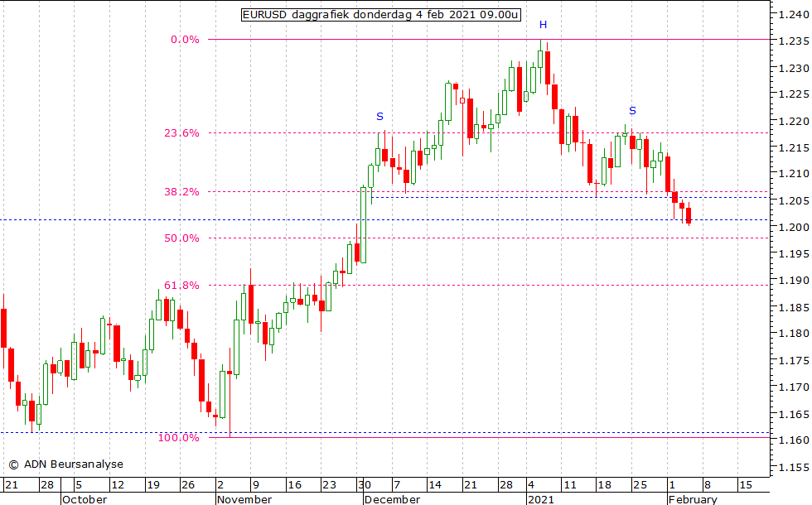Select the 61.8% Fibonacci label

[181, 285]
